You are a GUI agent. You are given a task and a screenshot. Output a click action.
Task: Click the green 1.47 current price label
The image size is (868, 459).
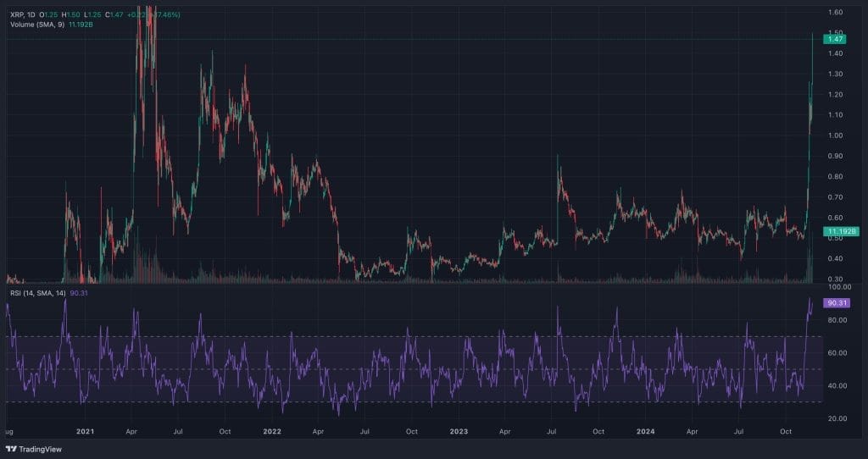click(834, 39)
